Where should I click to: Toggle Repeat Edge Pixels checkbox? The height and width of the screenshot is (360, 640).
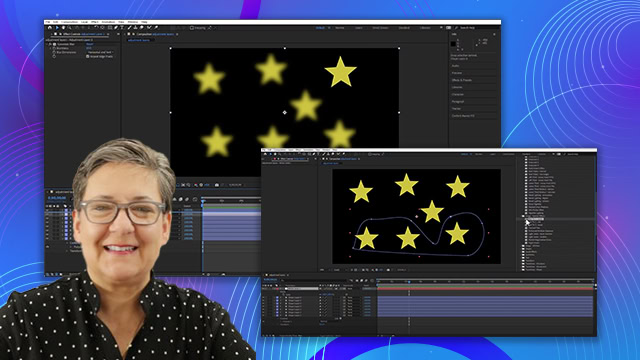pos(87,56)
